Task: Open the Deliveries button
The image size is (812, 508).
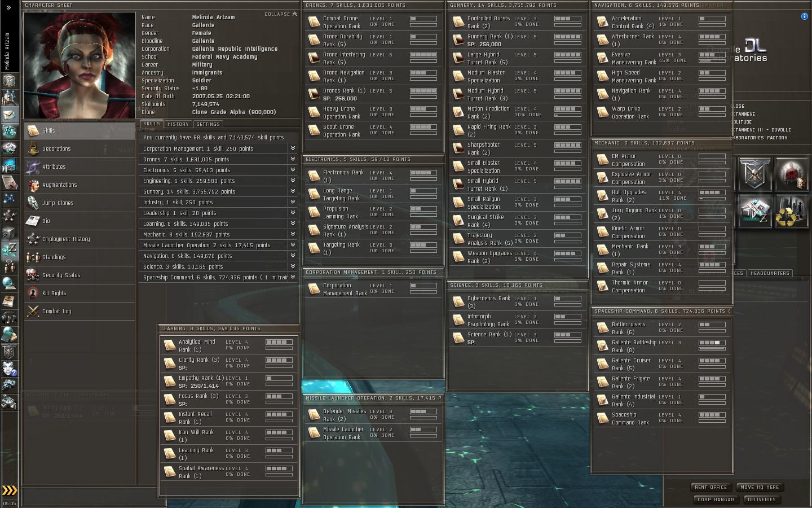Action: tap(762, 500)
